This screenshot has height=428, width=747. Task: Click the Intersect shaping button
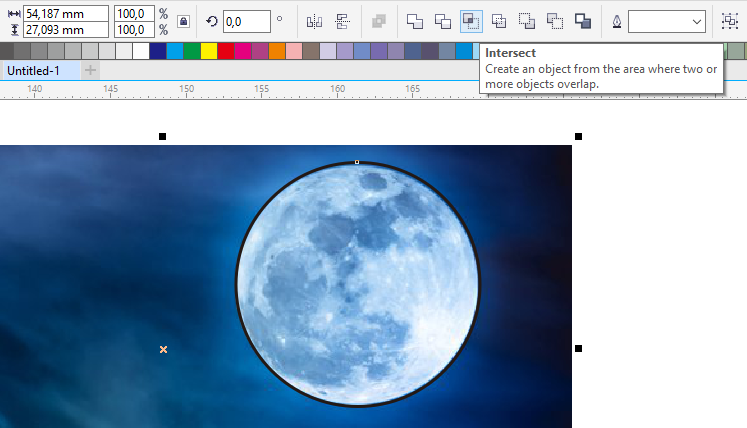point(471,21)
